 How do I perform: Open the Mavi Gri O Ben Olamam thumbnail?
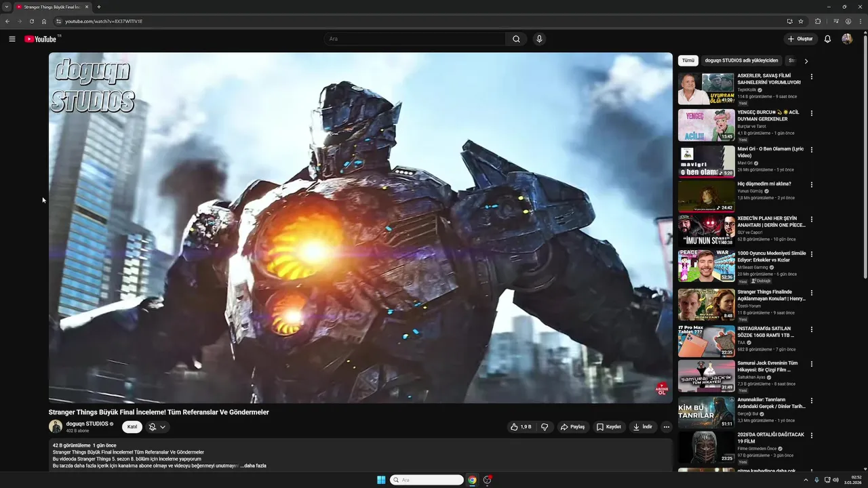[706, 161]
